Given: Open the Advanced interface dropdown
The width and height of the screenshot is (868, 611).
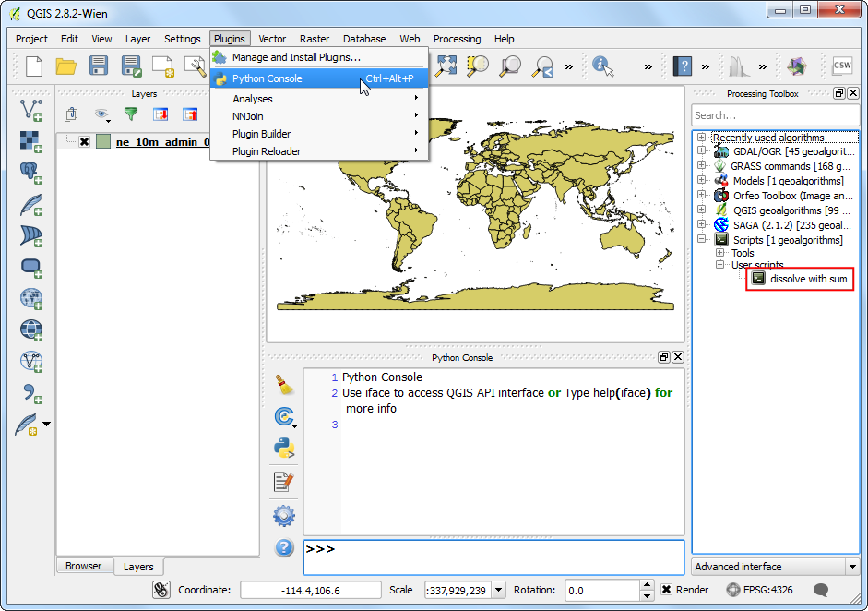Looking at the screenshot, I should 852,567.
